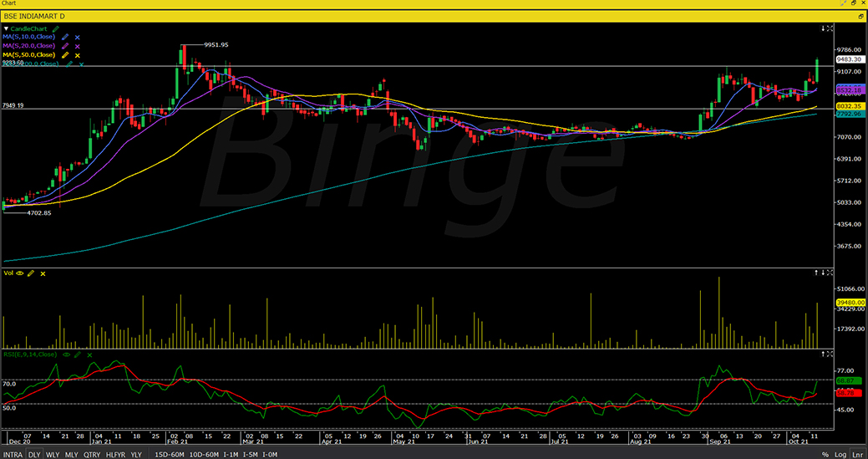Edit the MA(S,20.0,Close) indicator

click(x=65, y=46)
